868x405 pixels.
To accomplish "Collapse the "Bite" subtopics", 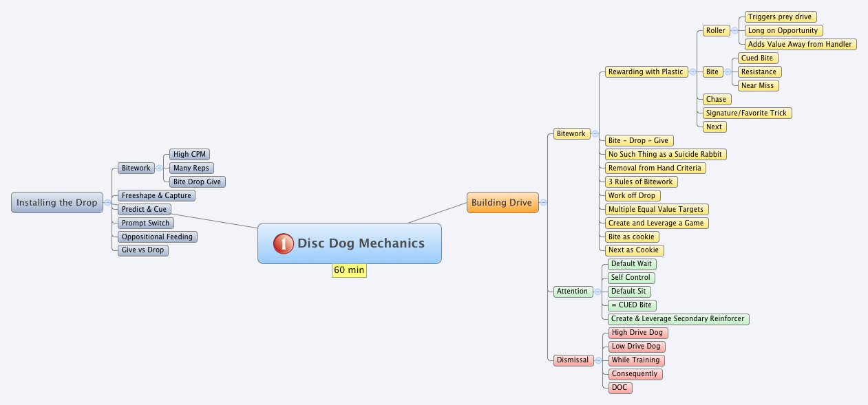I will point(728,72).
